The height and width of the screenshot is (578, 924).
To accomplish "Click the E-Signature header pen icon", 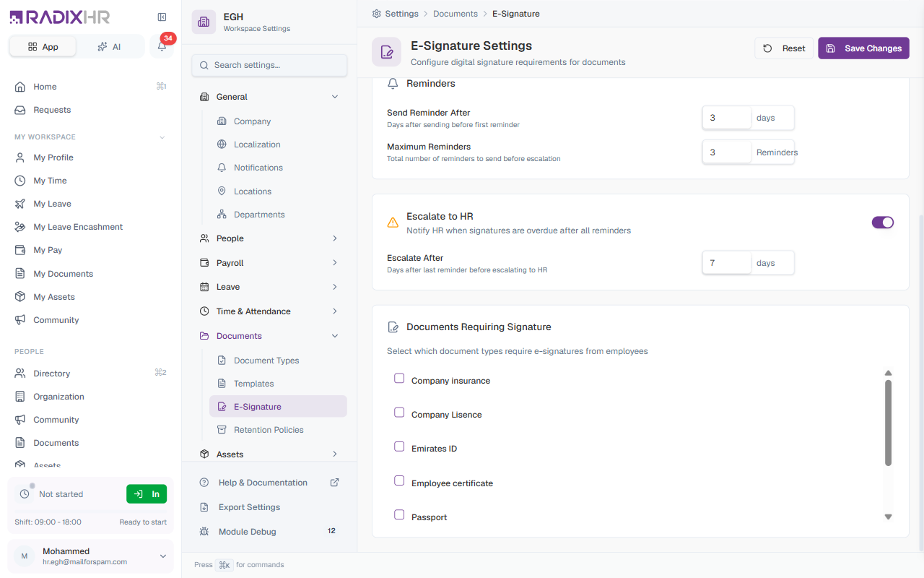I will [x=386, y=52].
